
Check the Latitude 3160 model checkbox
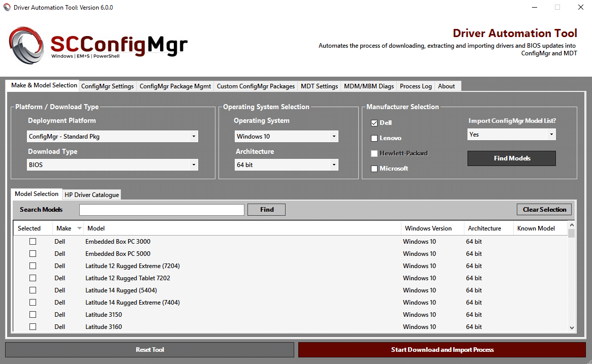pyautogui.click(x=33, y=326)
